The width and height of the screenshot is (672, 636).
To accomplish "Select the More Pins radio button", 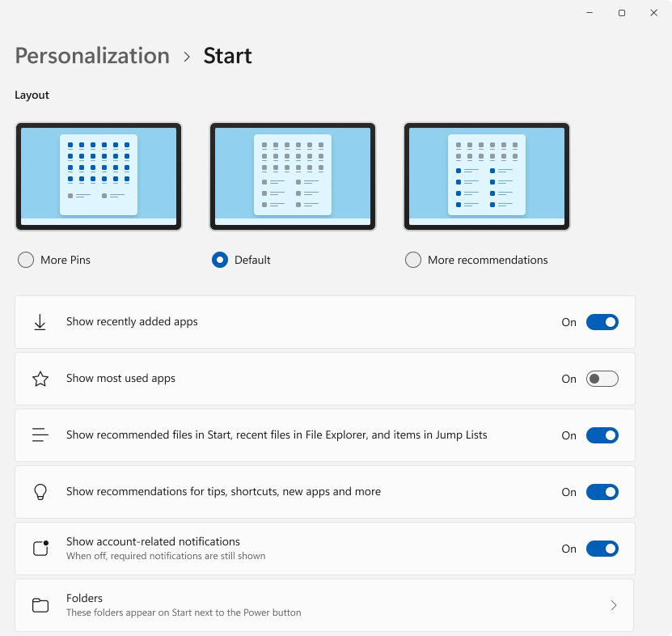I will [x=25, y=260].
